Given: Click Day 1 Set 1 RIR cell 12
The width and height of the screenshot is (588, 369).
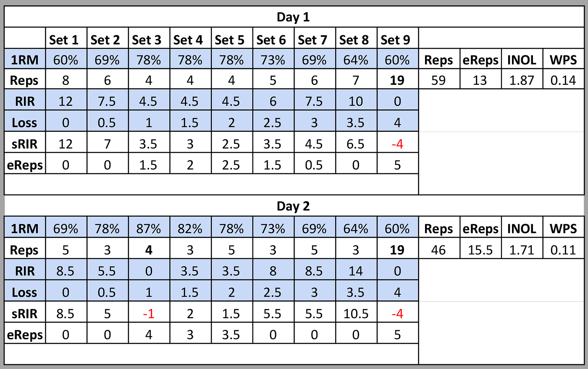Looking at the screenshot, I should pos(66,101).
